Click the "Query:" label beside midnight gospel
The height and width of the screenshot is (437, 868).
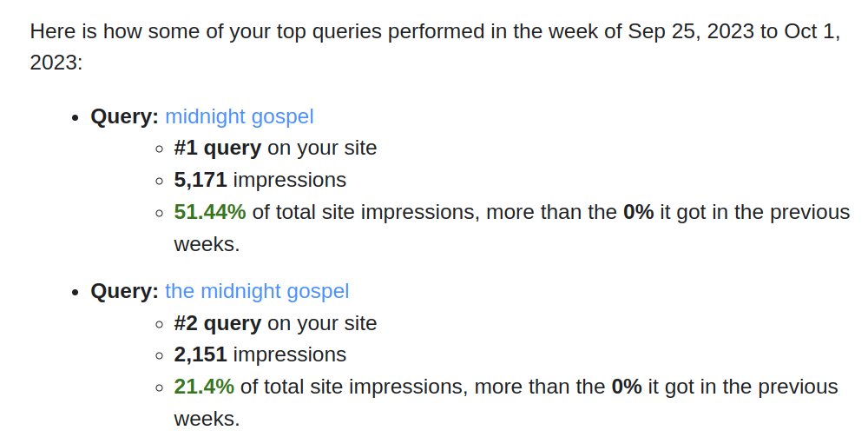click(124, 117)
